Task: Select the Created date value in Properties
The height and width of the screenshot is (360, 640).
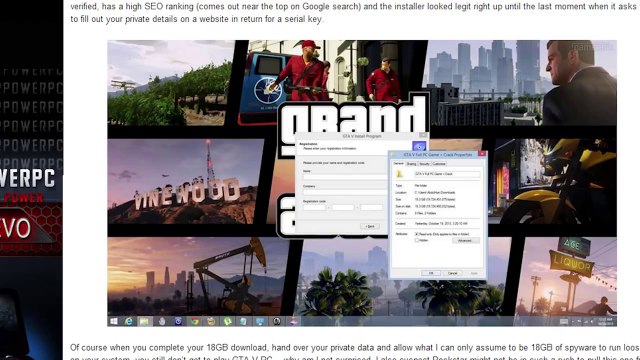Action: pos(441,224)
